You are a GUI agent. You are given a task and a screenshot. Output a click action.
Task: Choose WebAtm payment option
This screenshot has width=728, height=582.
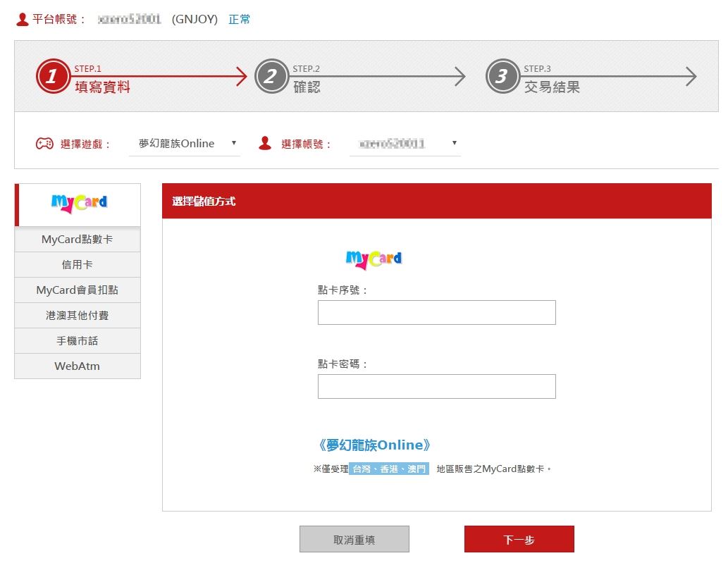(78, 366)
